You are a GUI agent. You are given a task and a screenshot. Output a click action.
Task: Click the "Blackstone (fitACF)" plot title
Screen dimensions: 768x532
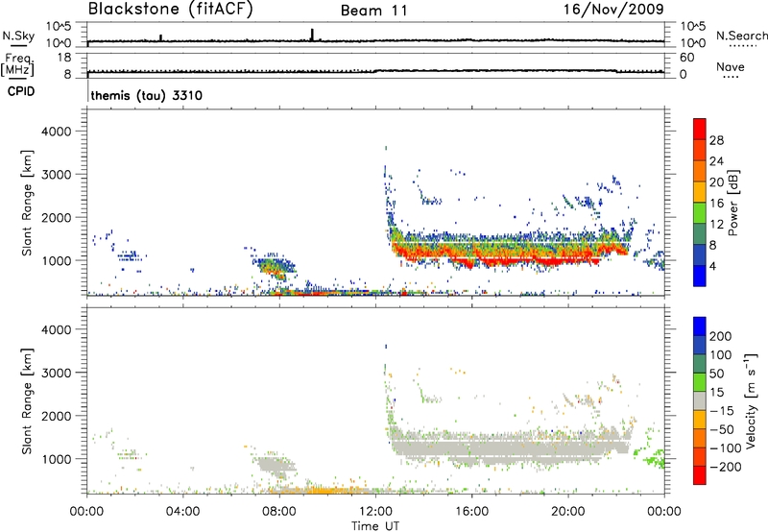[171, 9]
